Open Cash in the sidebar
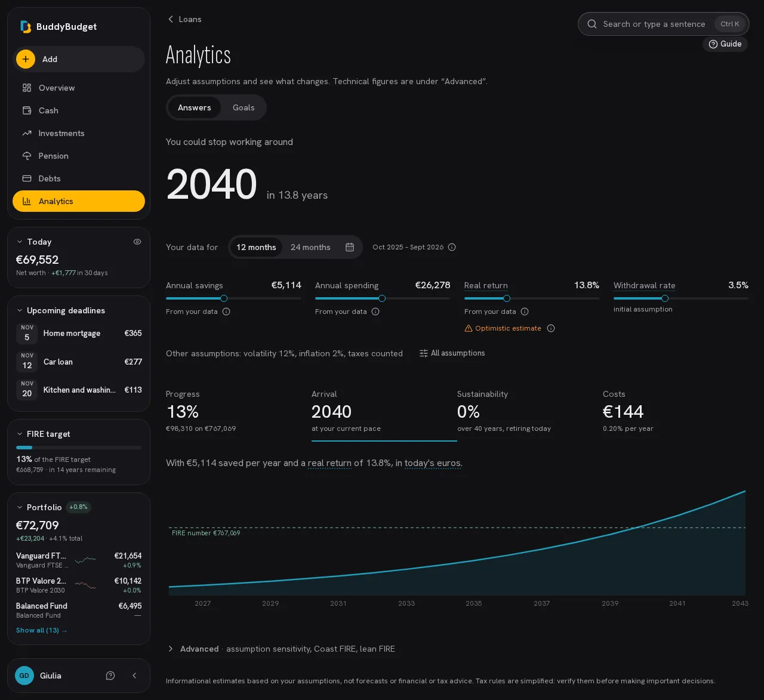 tap(79, 110)
